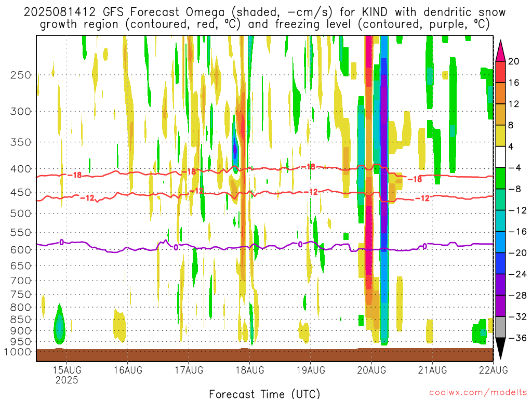Click the orange swatch between 12 and 16
This screenshot has width=532, height=399.
click(500, 94)
